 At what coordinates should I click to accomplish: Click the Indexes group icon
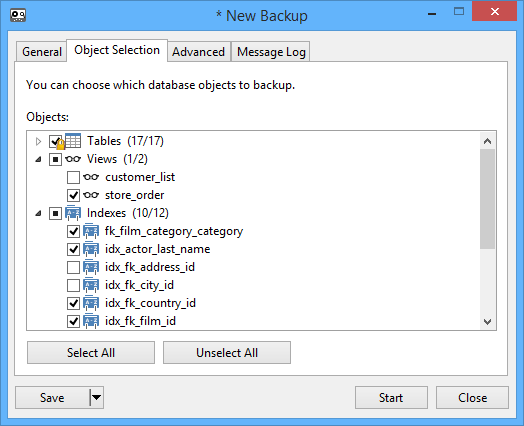73,213
